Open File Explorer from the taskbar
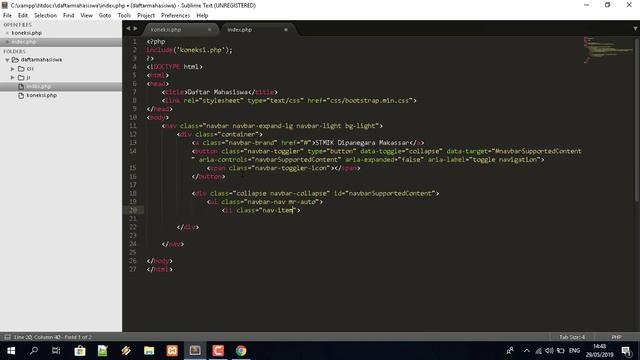The width and height of the screenshot is (640, 360). (149, 351)
